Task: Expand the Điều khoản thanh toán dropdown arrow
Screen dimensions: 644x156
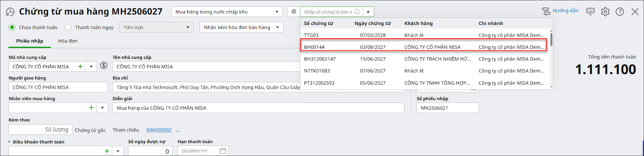Action: point(118,151)
